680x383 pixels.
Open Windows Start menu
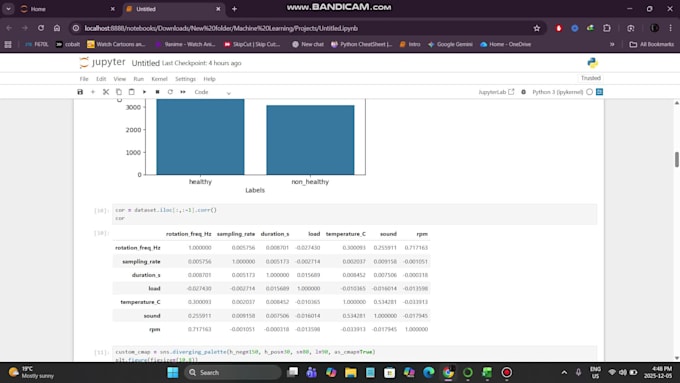click(173, 373)
